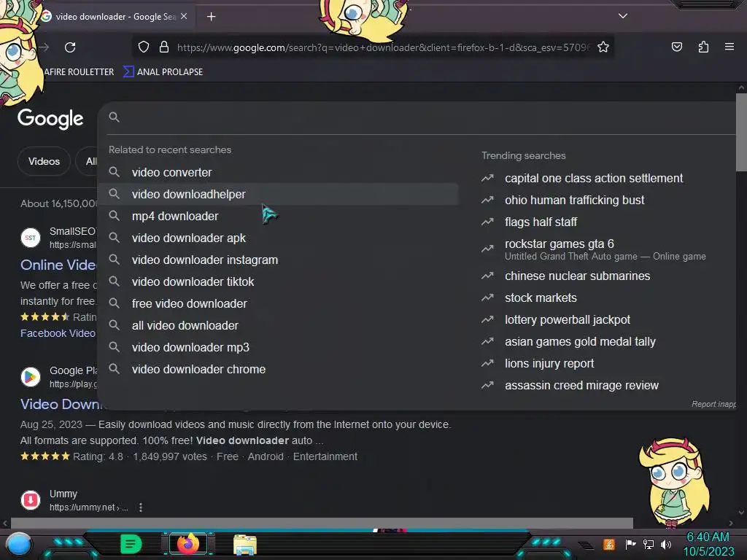Click the Google Play favicon
Screen dimensions: 747x560
(x=31, y=377)
